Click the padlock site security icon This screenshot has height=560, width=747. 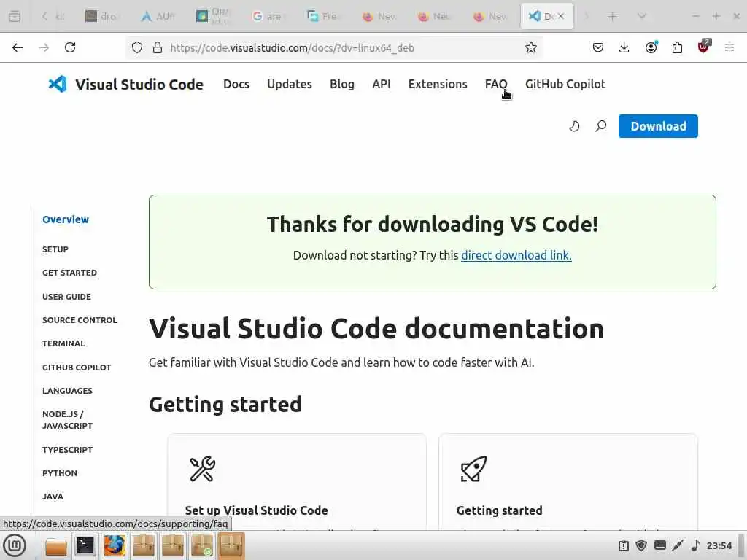[x=158, y=47]
